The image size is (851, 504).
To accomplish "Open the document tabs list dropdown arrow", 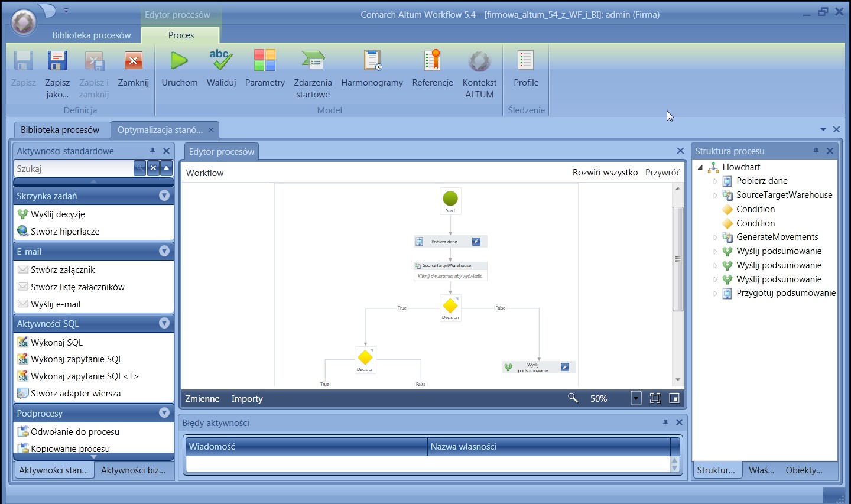I will coord(823,129).
